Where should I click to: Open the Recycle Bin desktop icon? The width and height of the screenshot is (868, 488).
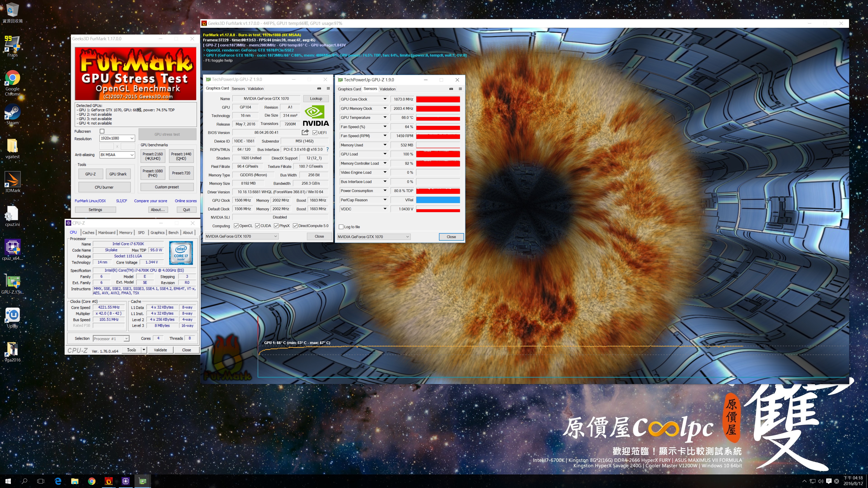(x=12, y=13)
